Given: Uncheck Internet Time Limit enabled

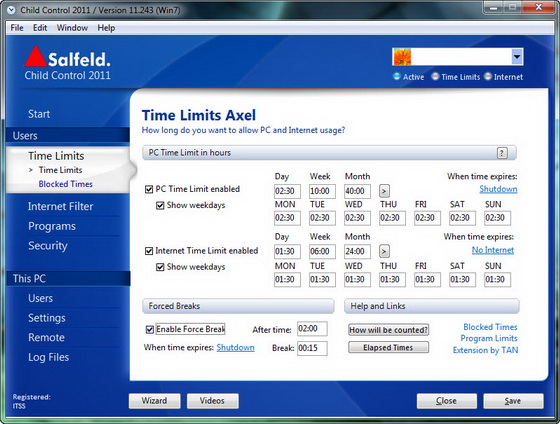Looking at the screenshot, I should [x=149, y=251].
